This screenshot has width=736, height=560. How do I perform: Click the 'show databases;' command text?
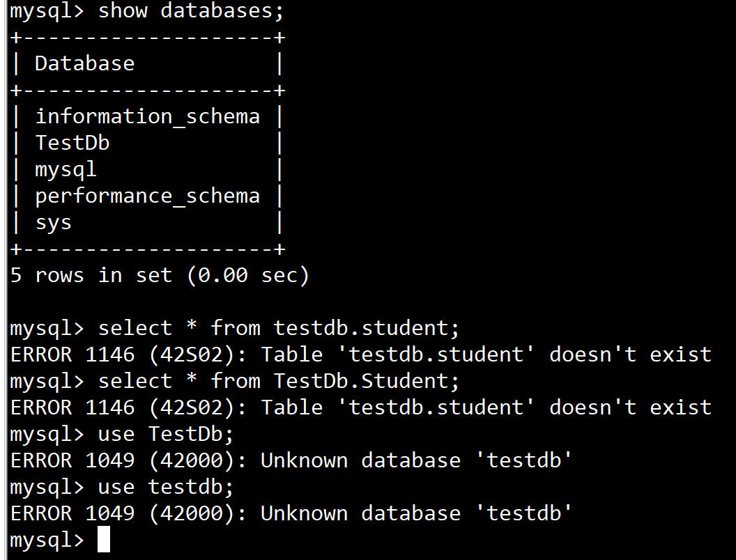[x=192, y=11]
